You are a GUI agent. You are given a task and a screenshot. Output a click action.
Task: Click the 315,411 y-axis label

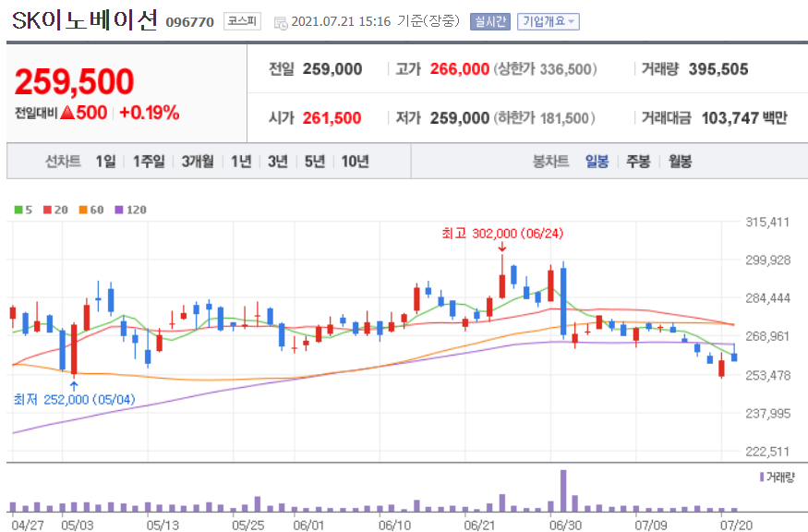(x=767, y=223)
